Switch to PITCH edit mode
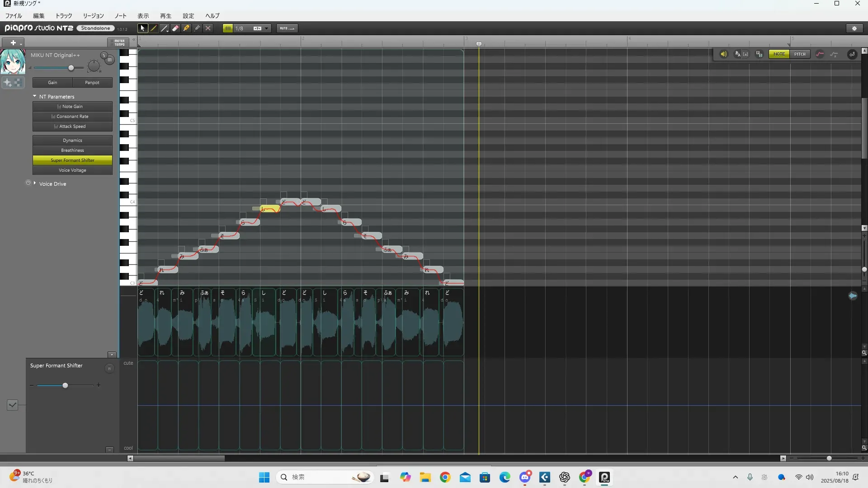The image size is (868, 488). tap(800, 54)
